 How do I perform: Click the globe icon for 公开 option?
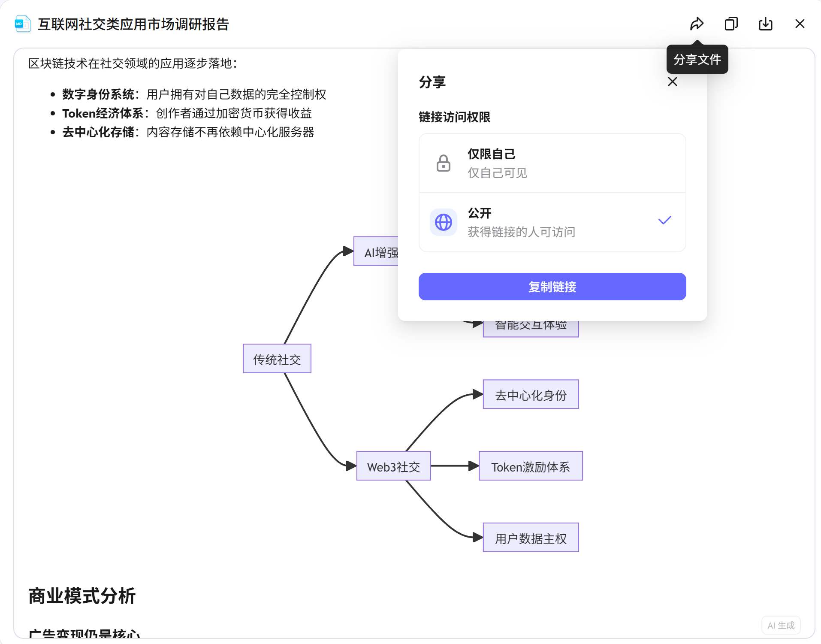443,222
